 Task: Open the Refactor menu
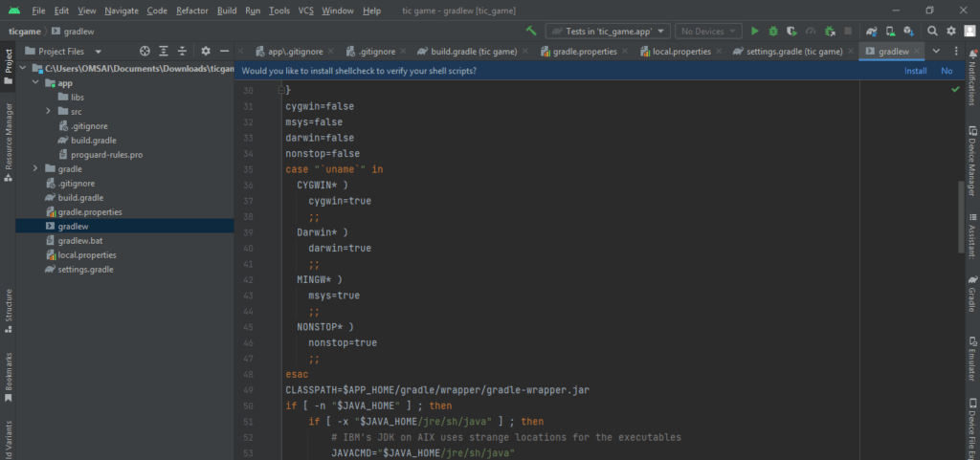point(192,11)
